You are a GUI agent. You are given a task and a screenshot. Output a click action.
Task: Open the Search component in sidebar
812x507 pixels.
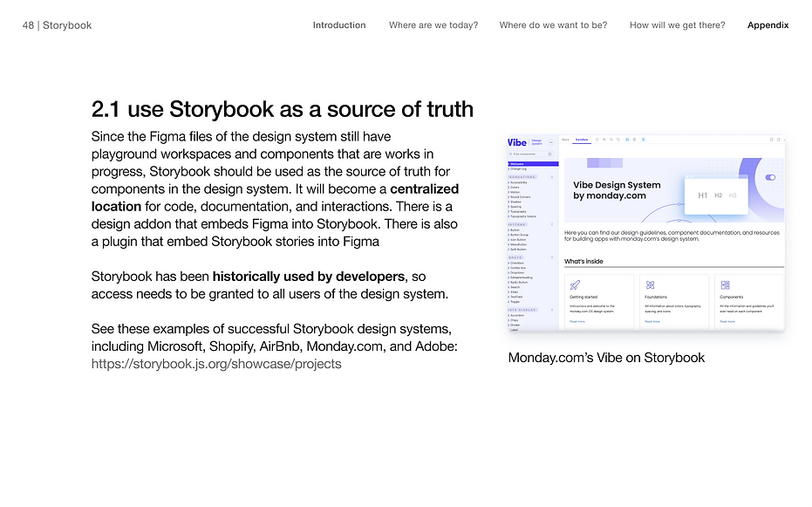(515, 287)
